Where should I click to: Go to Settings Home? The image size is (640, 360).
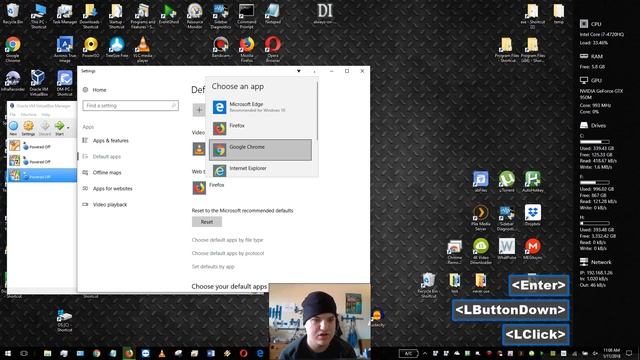pos(99,90)
